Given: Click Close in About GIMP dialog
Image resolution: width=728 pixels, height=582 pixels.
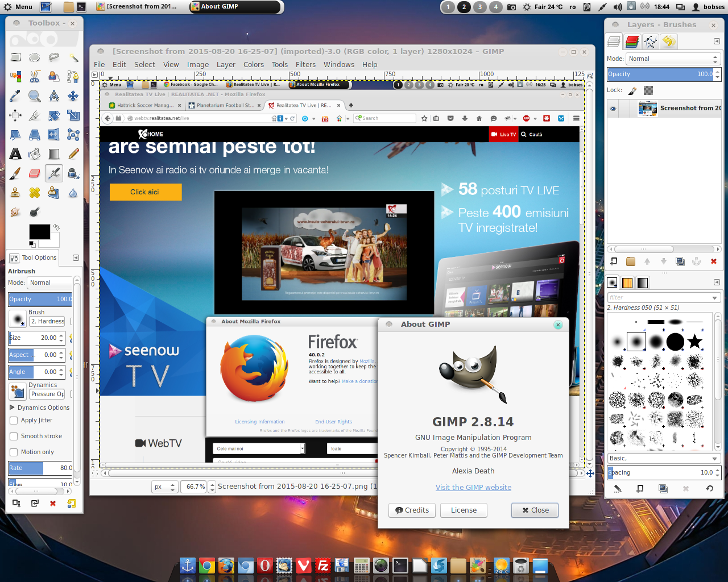Looking at the screenshot, I should coord(535,510).
